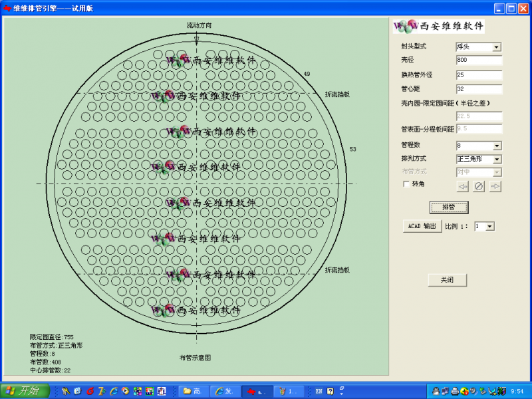Click the 关闭 button

[447, 280]
